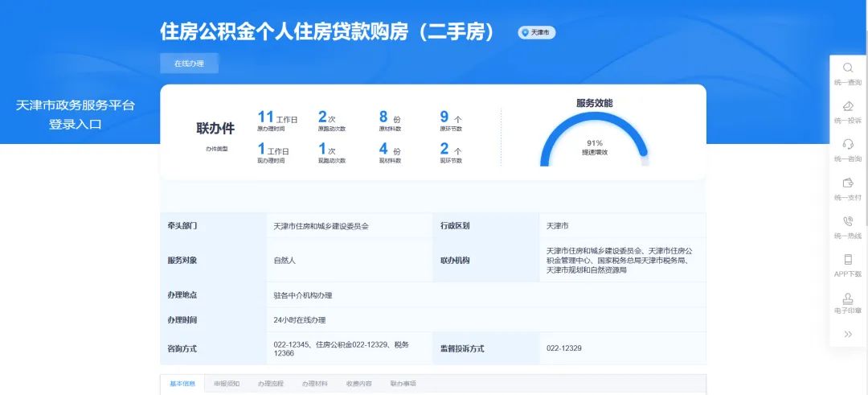Switch to the 申报须知 tab
This screenshot has height=395, width=868.
point(227,384)
